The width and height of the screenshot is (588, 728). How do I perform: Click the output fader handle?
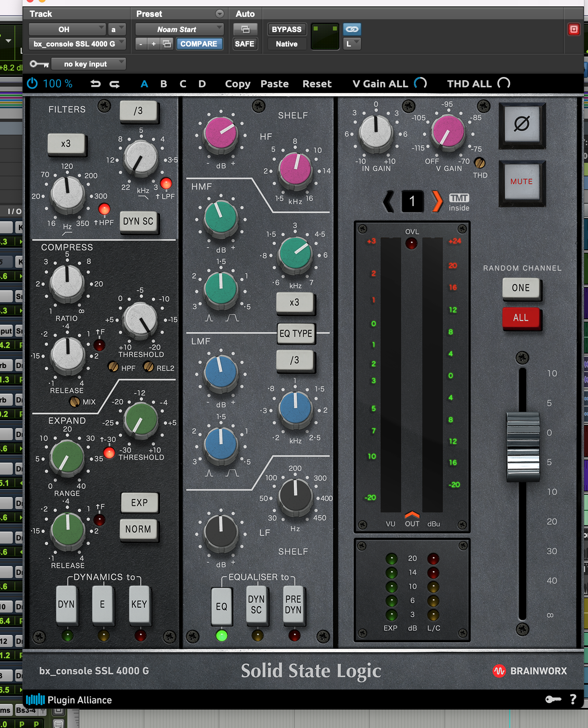coord(523,447)
